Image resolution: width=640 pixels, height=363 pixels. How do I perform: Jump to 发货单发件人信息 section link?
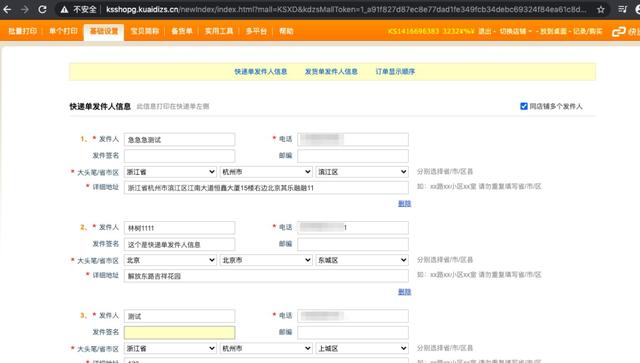click(x=331, y=71)
